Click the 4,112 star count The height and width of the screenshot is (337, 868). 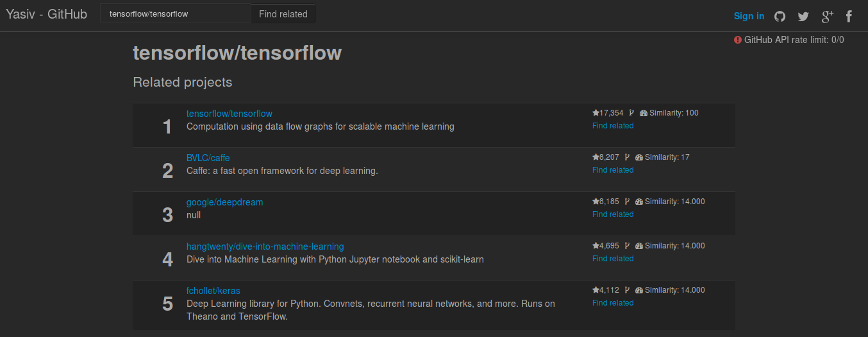(x=609, y=290)
